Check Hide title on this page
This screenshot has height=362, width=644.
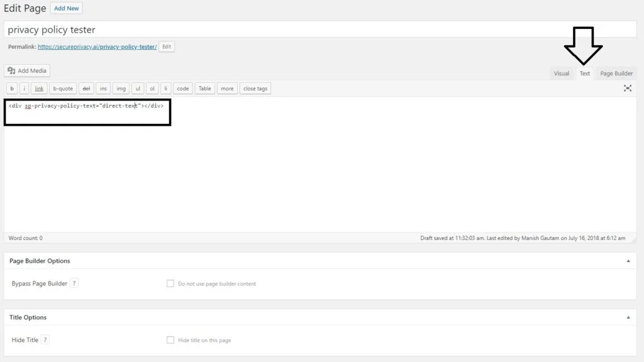pyautogui.click(x=170, y=339)
